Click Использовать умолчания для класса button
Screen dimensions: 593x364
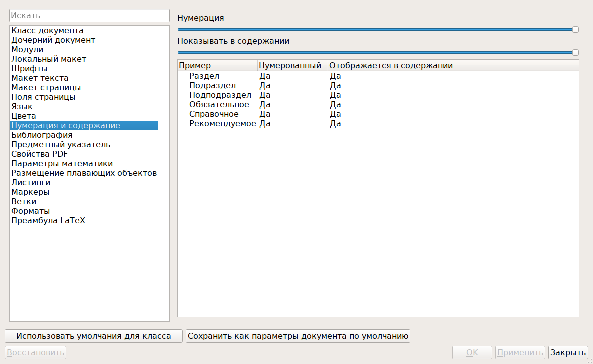94,336
